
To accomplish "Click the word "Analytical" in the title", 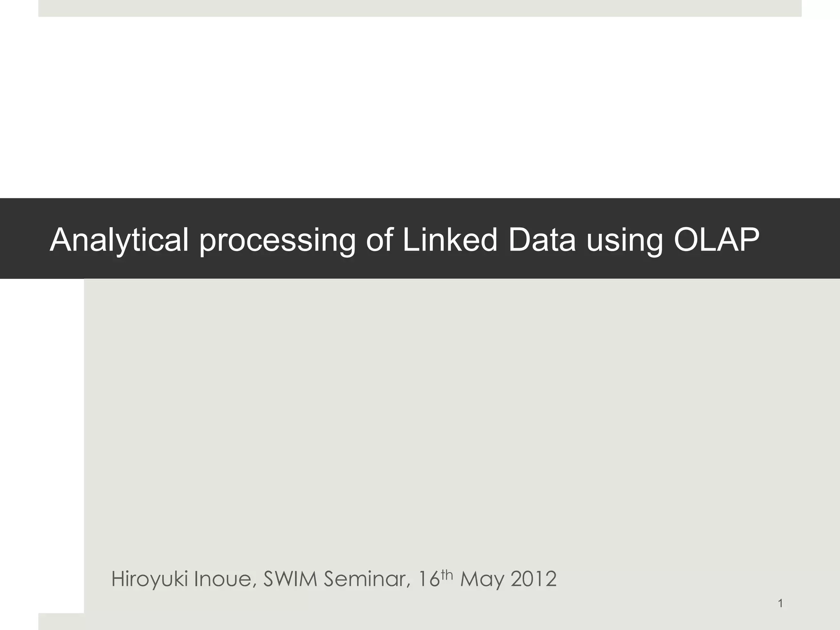I will tap(119, 240).
